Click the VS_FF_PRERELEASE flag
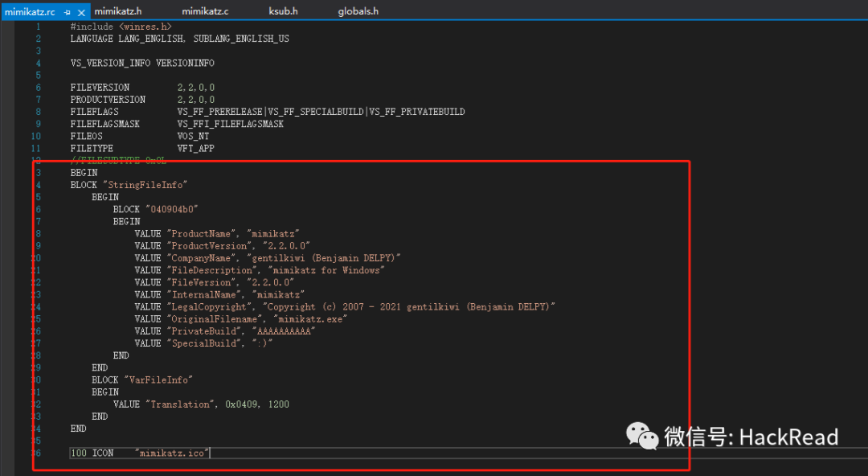 point(219,112)
